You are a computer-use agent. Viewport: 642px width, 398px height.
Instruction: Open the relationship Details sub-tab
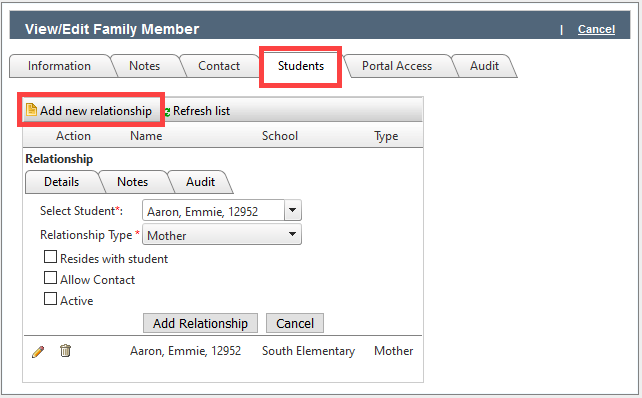(x=61, y=182)
